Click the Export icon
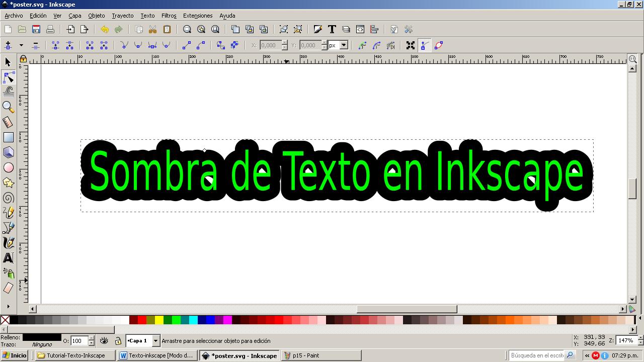Viewport: 644px width, 362px height. 85,30
